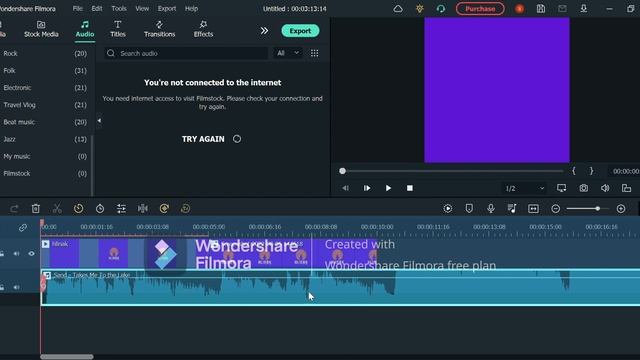
Task: Step back one frame in preview
Action: (x=345, y=188)
